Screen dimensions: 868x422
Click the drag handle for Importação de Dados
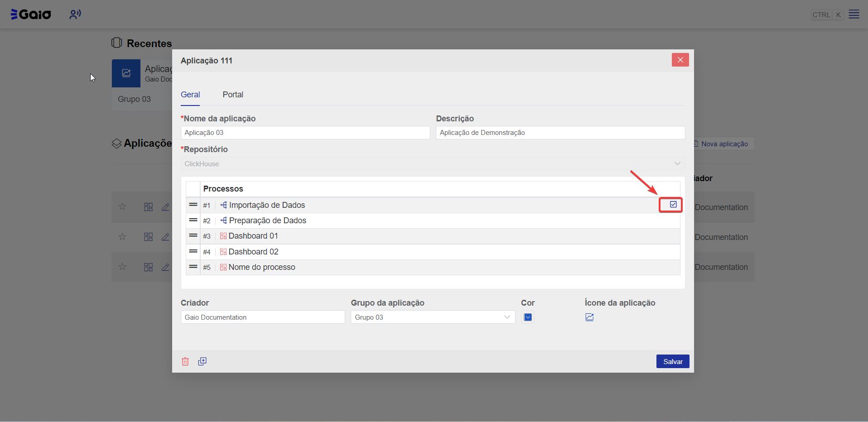click(x=193, y=205)
